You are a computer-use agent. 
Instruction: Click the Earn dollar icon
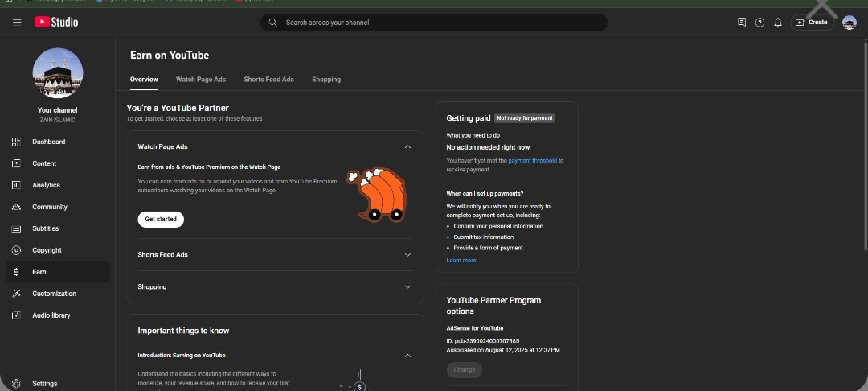16,272
